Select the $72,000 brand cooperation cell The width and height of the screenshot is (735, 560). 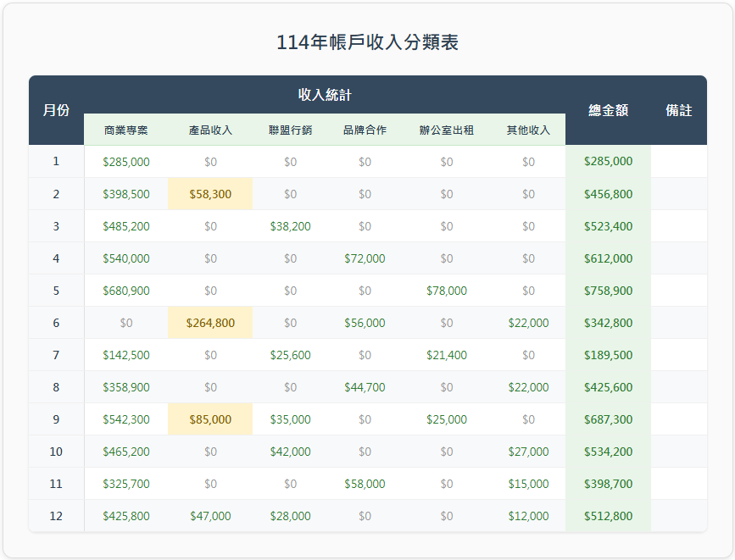click(365, 258)
